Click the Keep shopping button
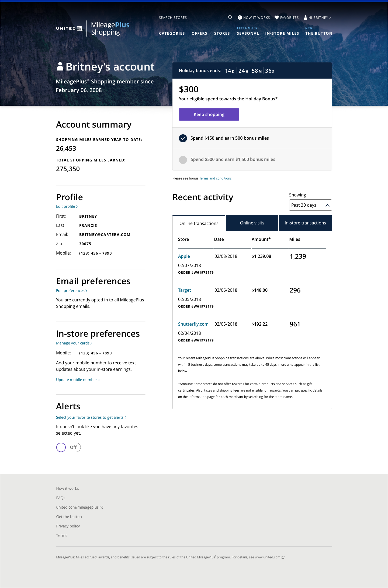 (209, 114)
